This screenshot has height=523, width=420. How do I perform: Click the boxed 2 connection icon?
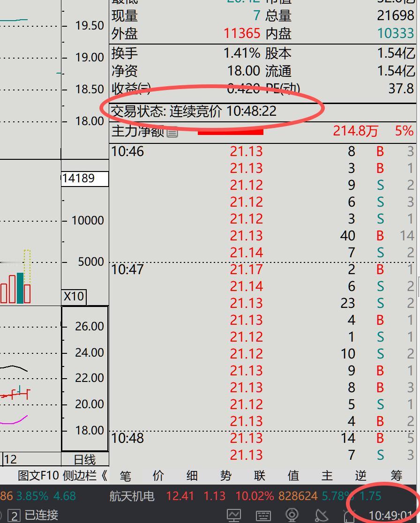(14, 516)
